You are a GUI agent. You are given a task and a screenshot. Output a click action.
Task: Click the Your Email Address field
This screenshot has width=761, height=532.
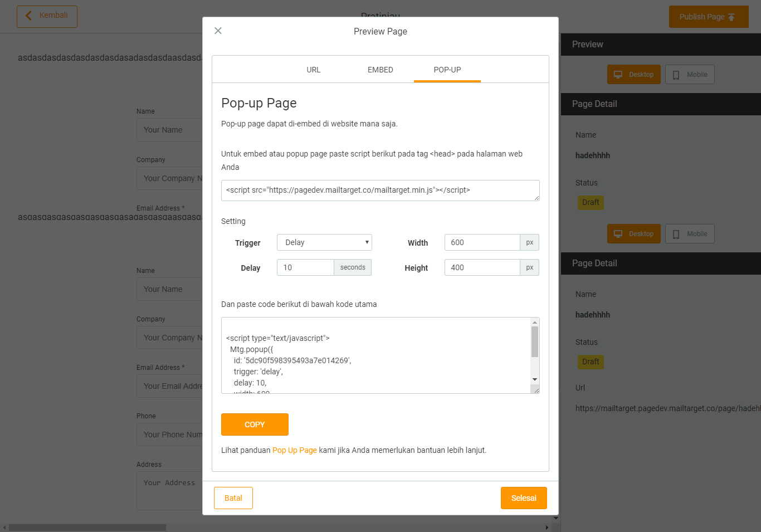tap(170, 386)
